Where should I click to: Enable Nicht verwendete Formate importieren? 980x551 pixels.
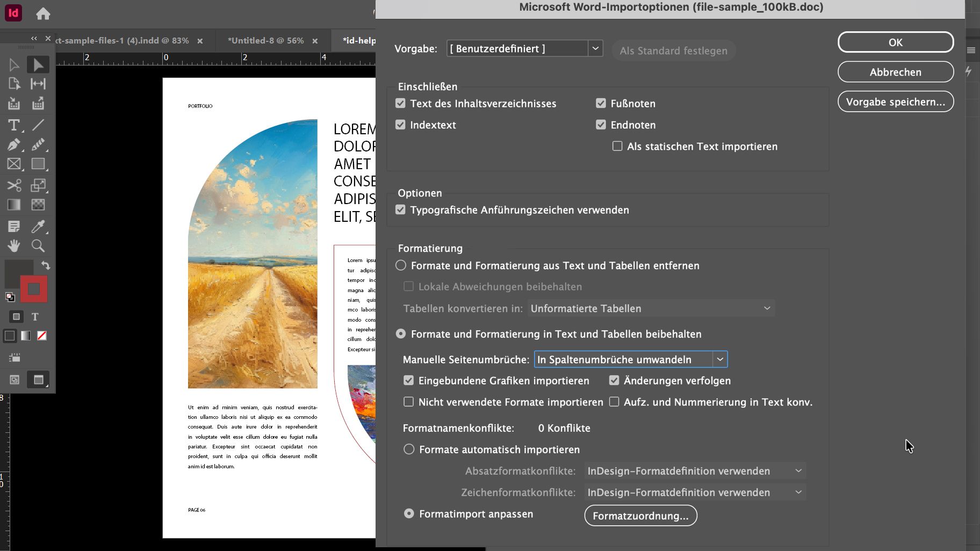point(409,402)
